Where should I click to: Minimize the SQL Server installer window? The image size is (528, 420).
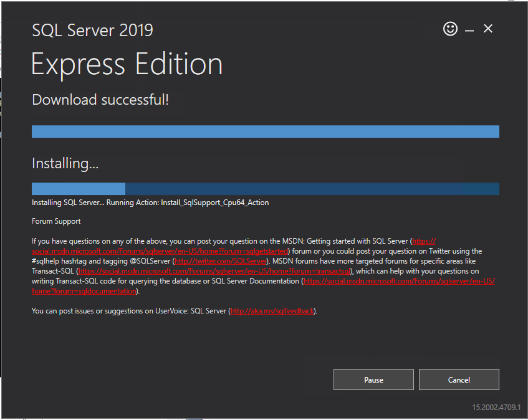click(469, 30)
